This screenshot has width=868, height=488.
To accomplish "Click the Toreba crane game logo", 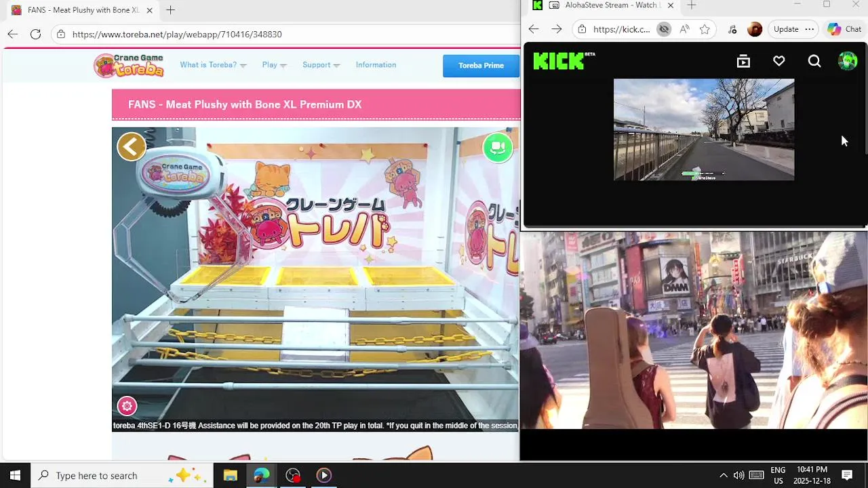I will point(129,65).
